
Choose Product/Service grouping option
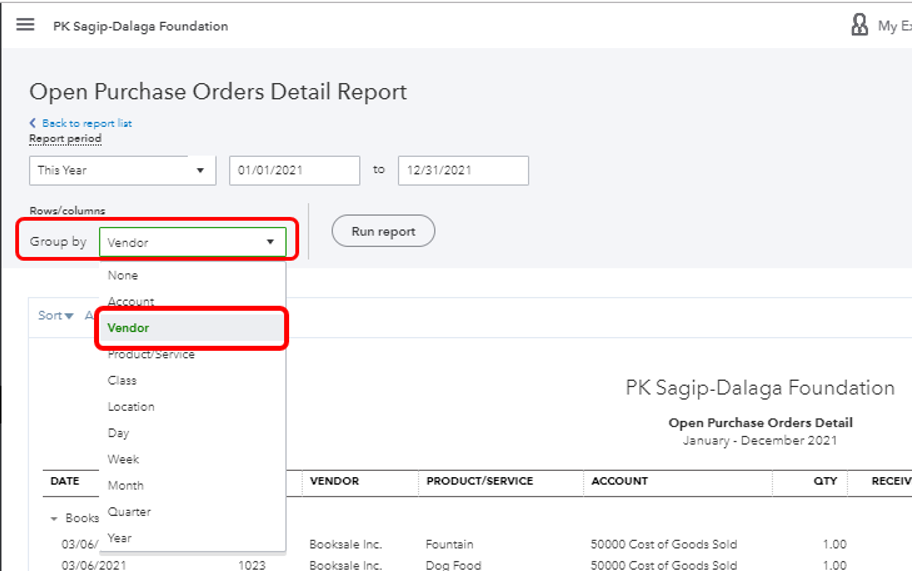pos(193,354)
